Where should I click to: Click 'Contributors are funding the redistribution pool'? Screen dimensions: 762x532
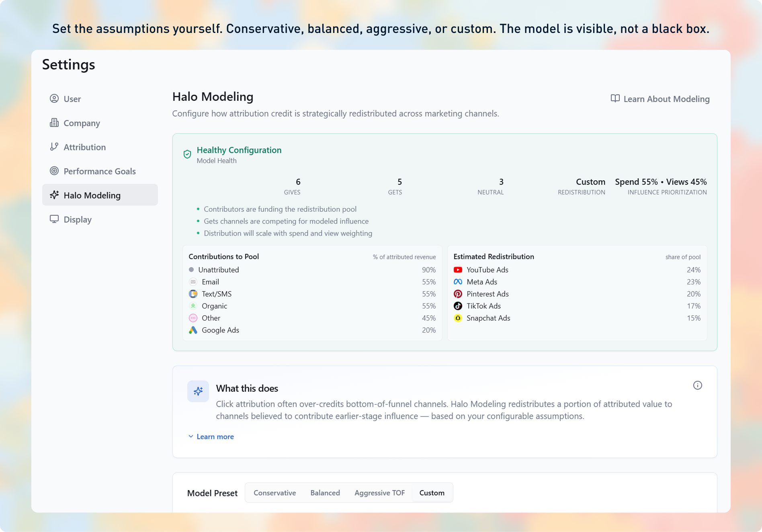click(x=280, y=209)
